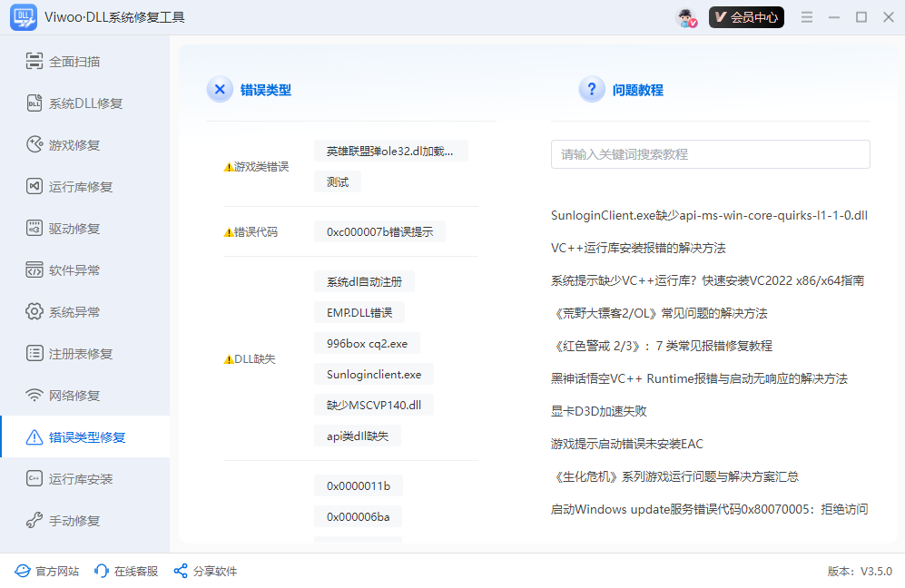Open the 会员中心 button

click(746, 16)
